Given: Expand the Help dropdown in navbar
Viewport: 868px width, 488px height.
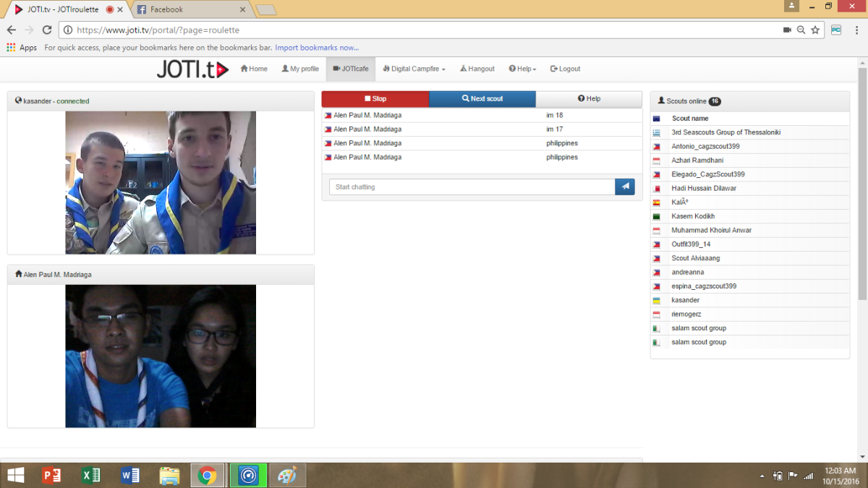Looking at the screenshot, I should tap(522, 69).
